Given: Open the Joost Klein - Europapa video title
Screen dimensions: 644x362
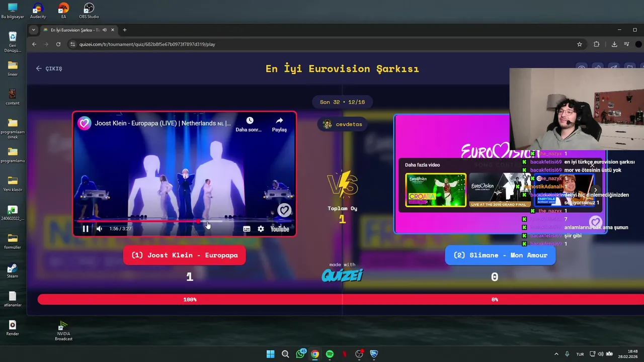Looking at the screenshot, I should (x=163, y=123).
